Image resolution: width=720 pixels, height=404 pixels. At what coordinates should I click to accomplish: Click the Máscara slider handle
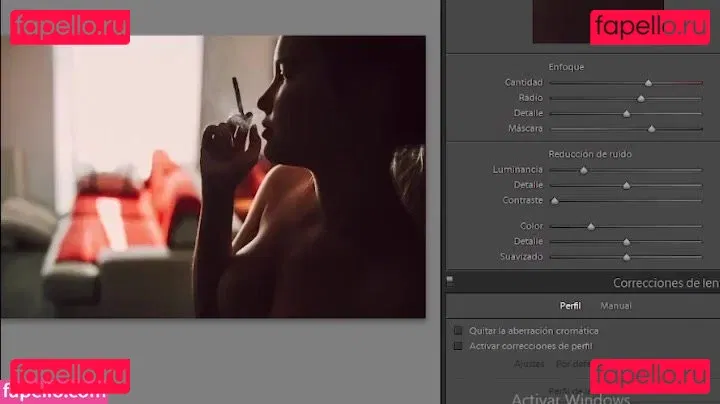(651, 129)
